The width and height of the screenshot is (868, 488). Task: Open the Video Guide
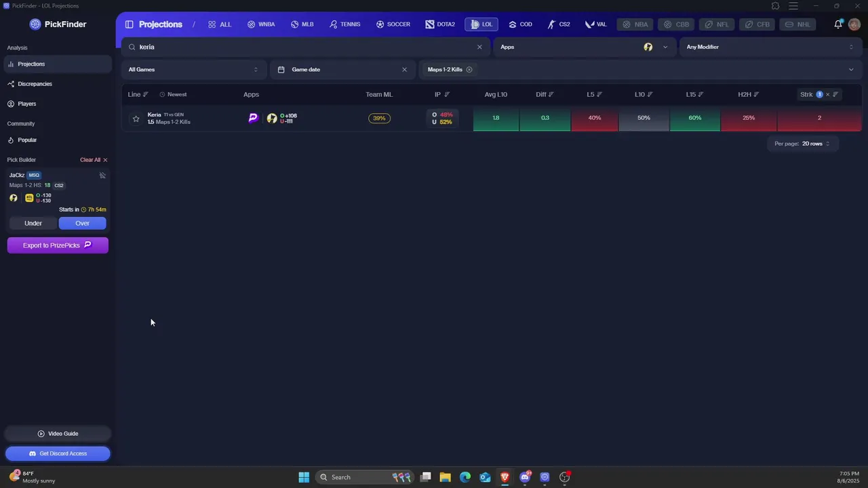tap(58, 434)
